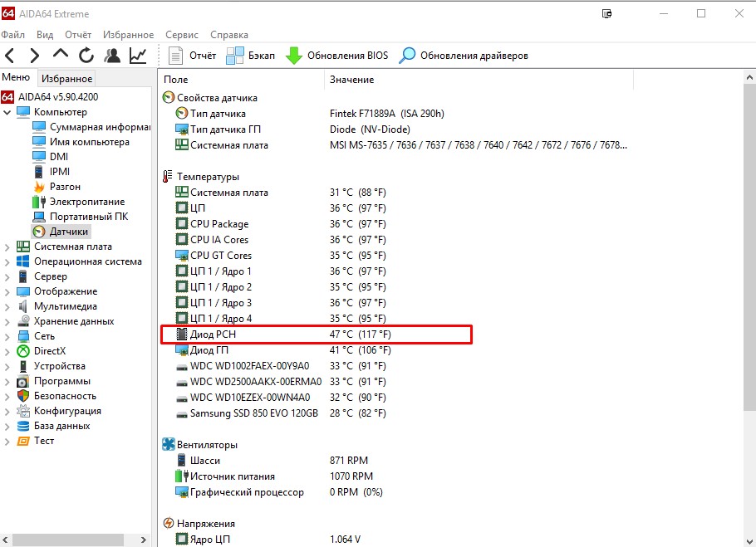Expand the Сервер tree node
The height and width of the screenshot is (547, 756).
pyautogui.click(x=7, y=277)
